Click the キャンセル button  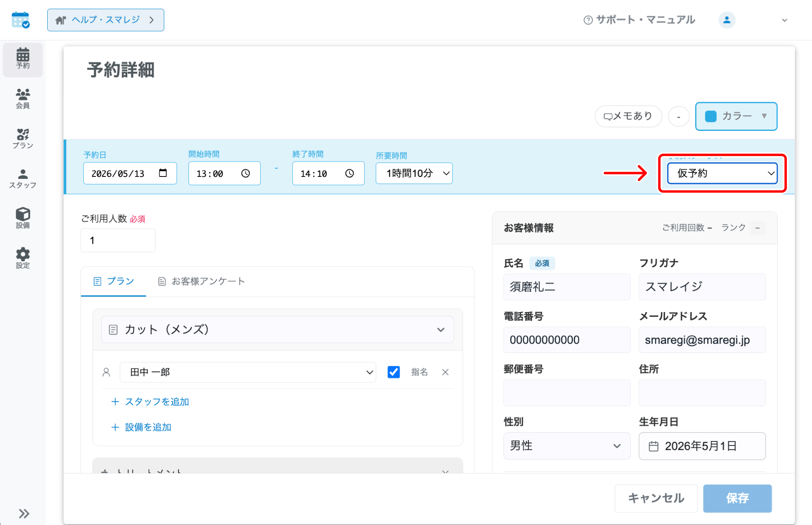tap(656, 498)
